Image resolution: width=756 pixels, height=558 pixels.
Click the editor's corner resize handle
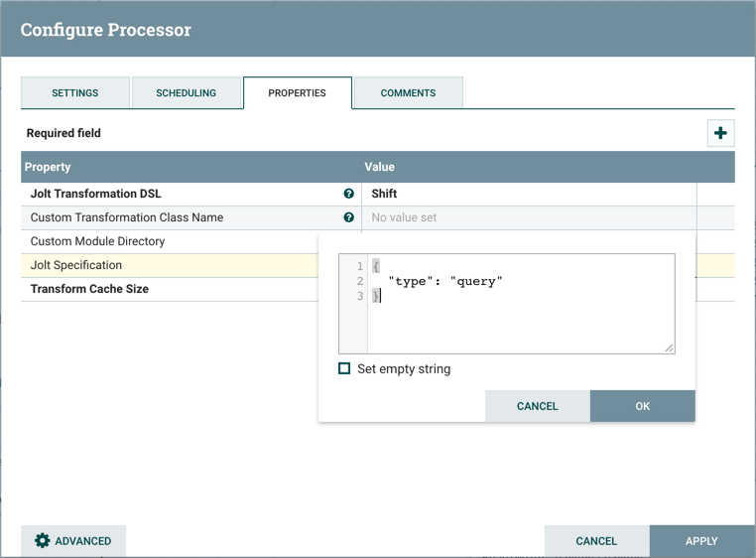(x=669, y=348)
